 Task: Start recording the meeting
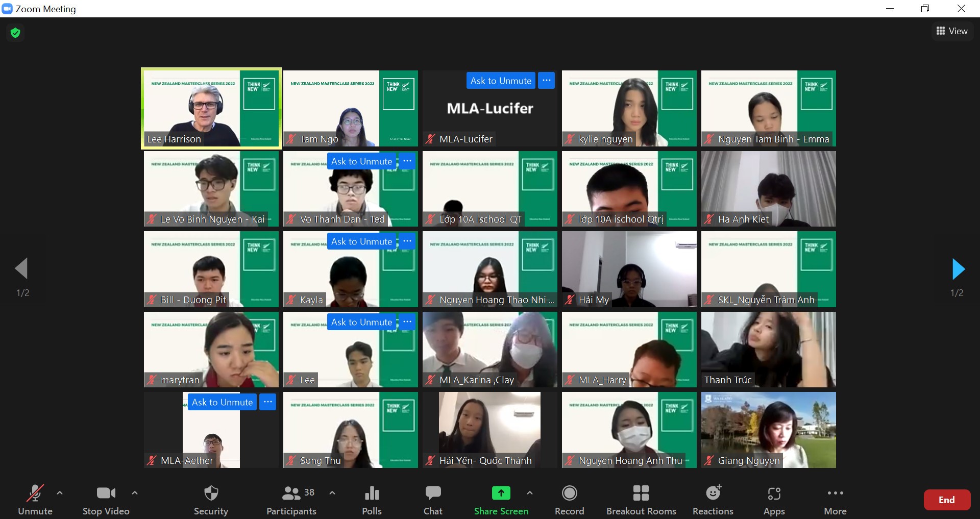click(569, 500)
